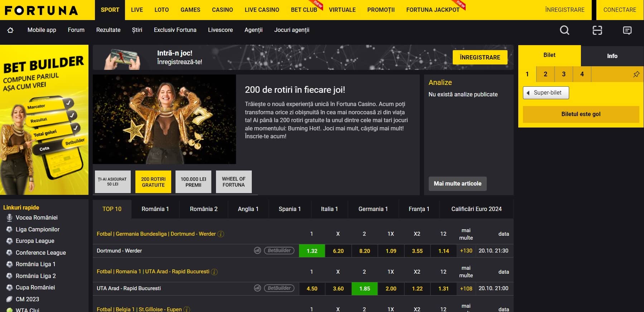Expand +108 more markets for UTA Arad

tap(466, 289)
